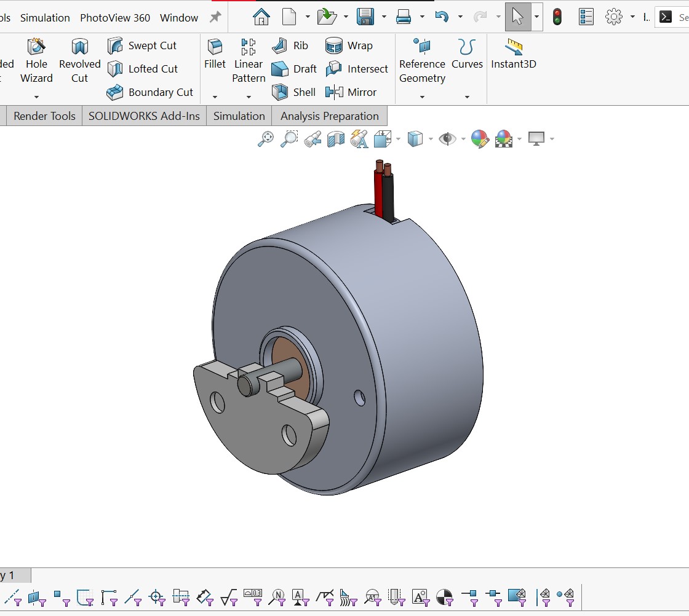Viewport: 689px width, 616px height.
Task: Open File Properties list icon
Action: (x=586, y=17)
